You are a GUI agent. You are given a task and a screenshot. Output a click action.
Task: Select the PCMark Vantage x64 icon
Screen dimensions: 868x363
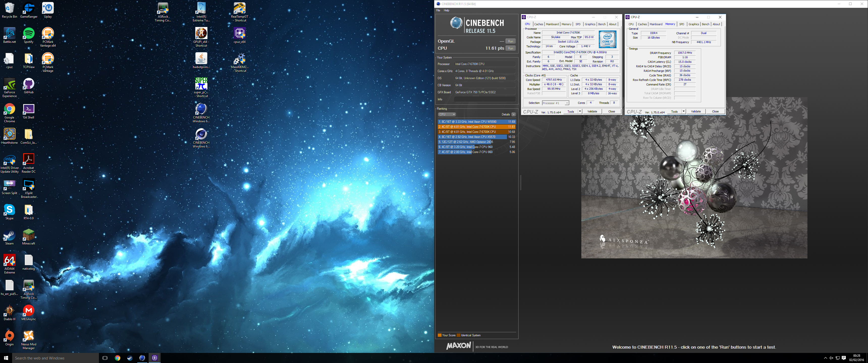click(x=48, y=37)
